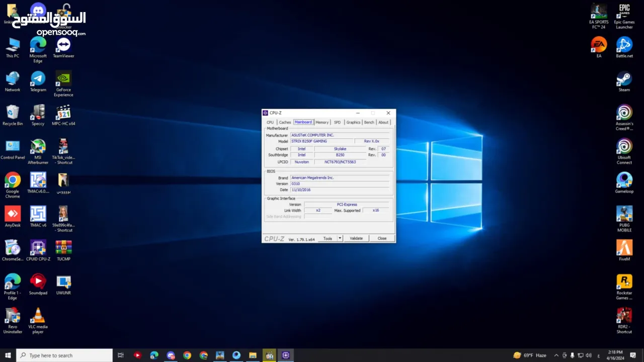Click the BIOS version 0310 field

coord(340,184)
